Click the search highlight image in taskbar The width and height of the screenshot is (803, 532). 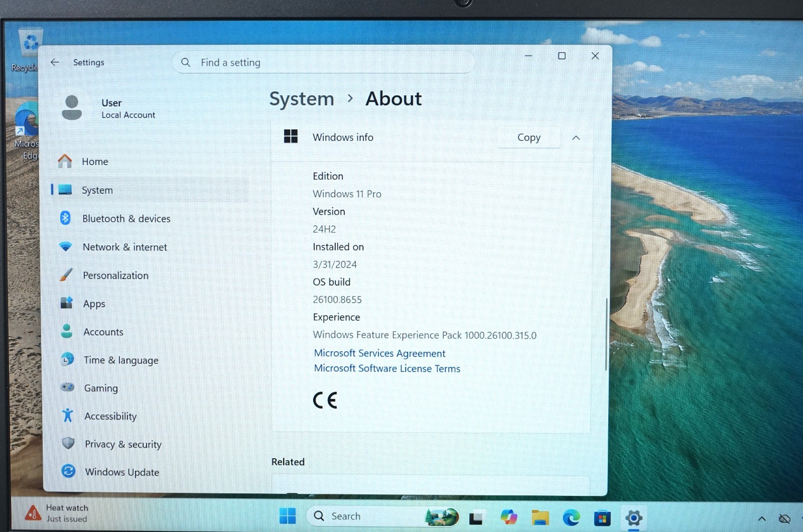pyautogui.click(x=442, y=516)
